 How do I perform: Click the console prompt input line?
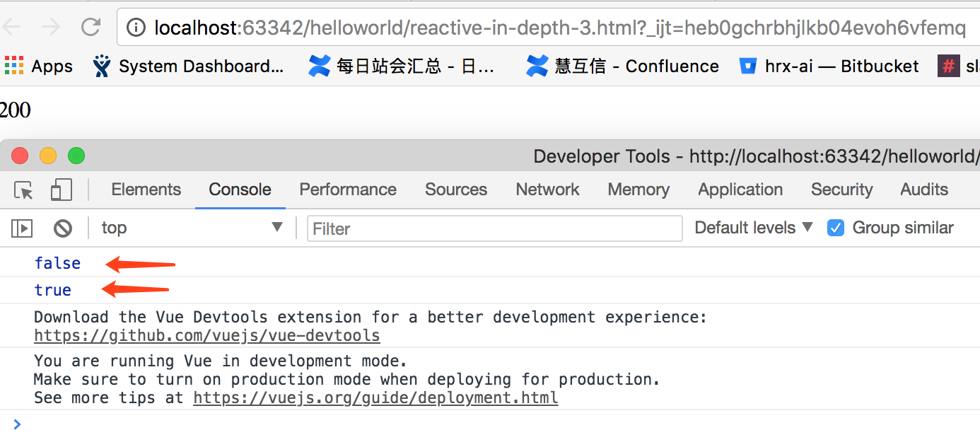pyautogui.click(x=424, y=424)
